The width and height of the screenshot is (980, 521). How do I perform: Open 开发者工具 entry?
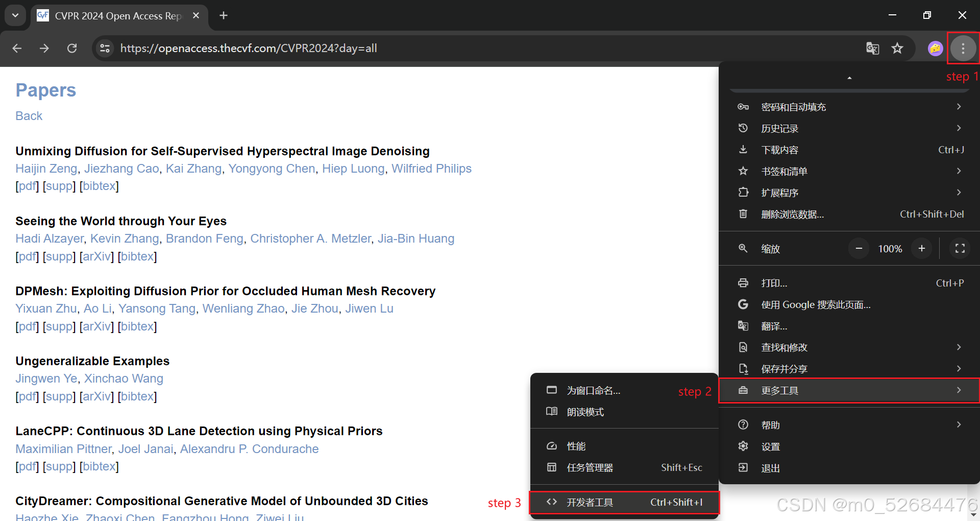(x=624, y=502)
